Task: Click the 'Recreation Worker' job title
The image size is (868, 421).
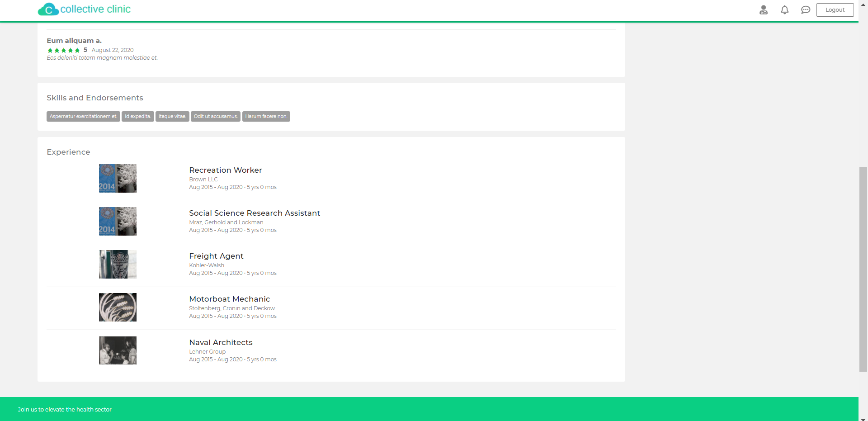Action: [x=226, y=170]
